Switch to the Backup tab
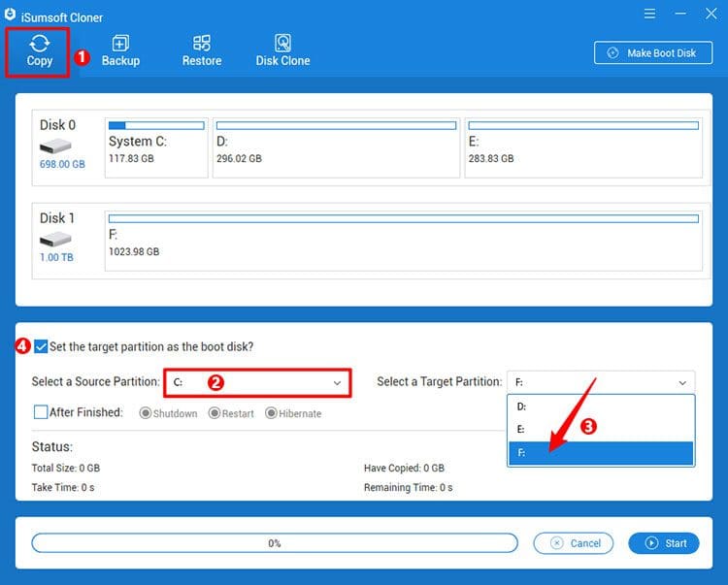Viewport: 728px width, 585px height. coord(120,51)
